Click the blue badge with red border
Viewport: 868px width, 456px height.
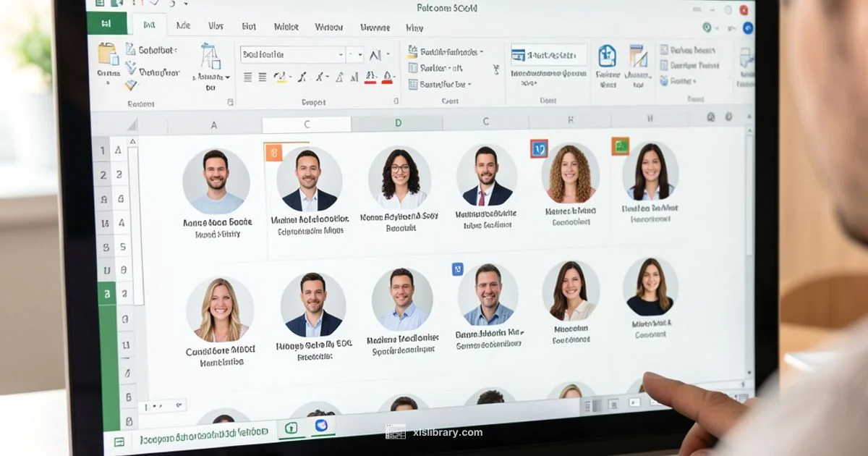pyautogui.click(x=539, y=148)
